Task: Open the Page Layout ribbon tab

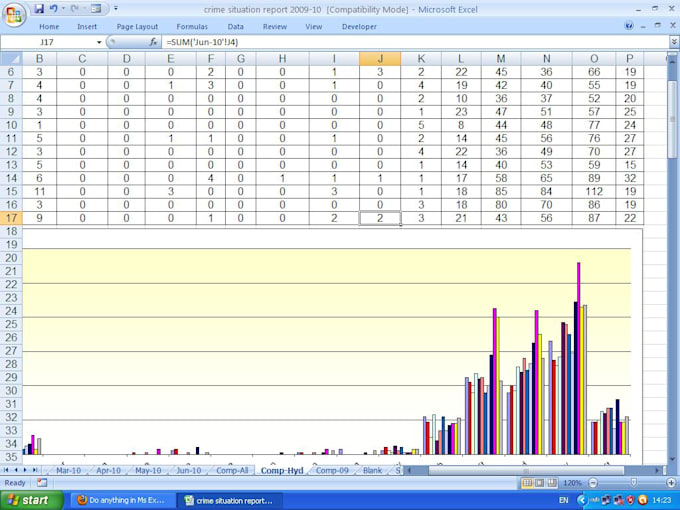Action: 137,26
